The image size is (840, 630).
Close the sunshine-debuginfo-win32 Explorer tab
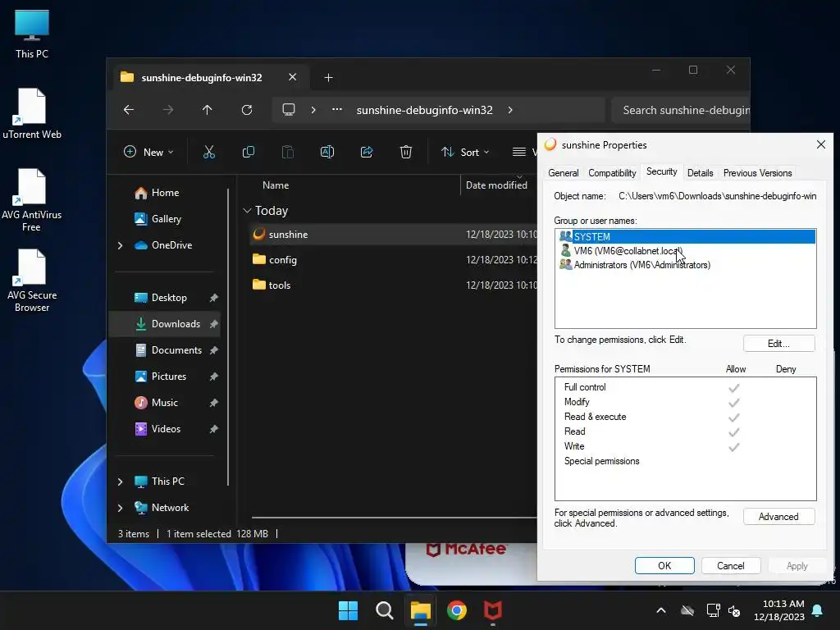coord(293,77)
